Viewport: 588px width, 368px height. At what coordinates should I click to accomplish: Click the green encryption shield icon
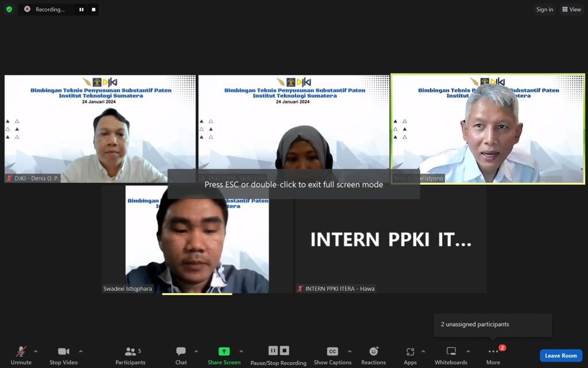[x=9, y=9]
